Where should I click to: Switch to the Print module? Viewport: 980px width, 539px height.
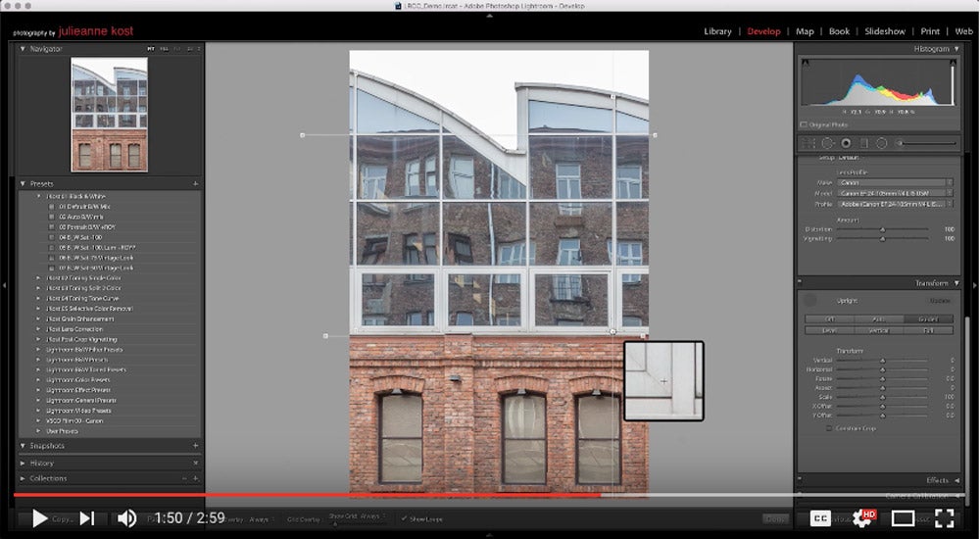930,31
